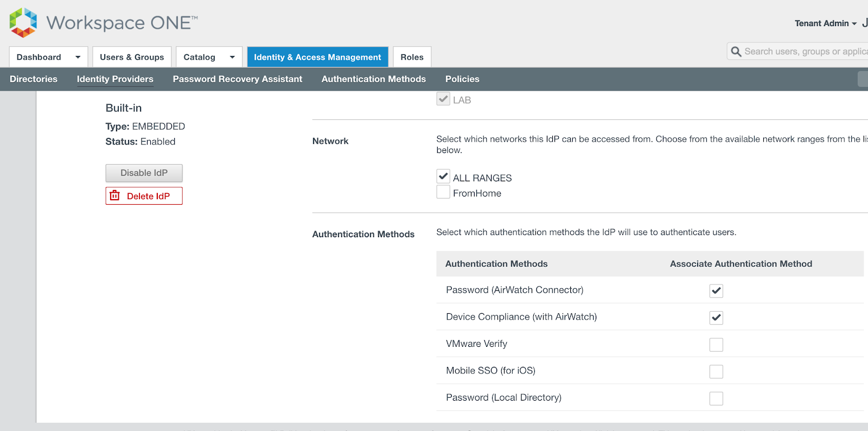Viewport: 868px width, 431px height.
Task: Click the ALL RANGES label text
Action: coord(482,178)
